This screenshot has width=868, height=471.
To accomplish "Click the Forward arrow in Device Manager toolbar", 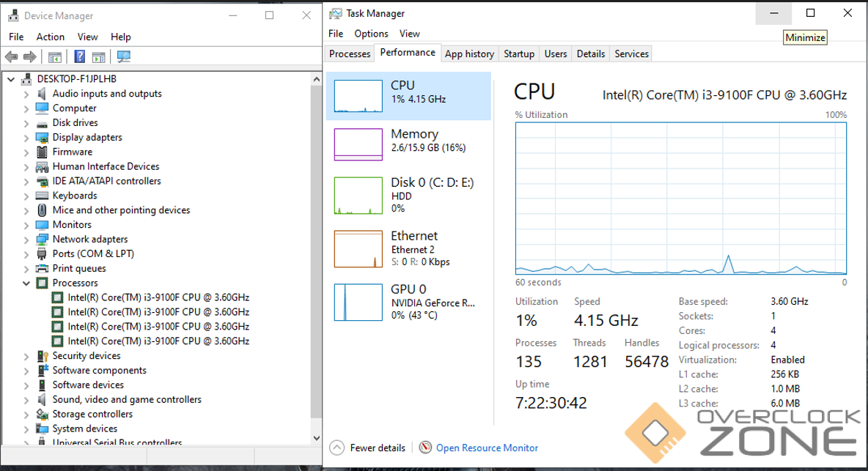I will point(30,57).
